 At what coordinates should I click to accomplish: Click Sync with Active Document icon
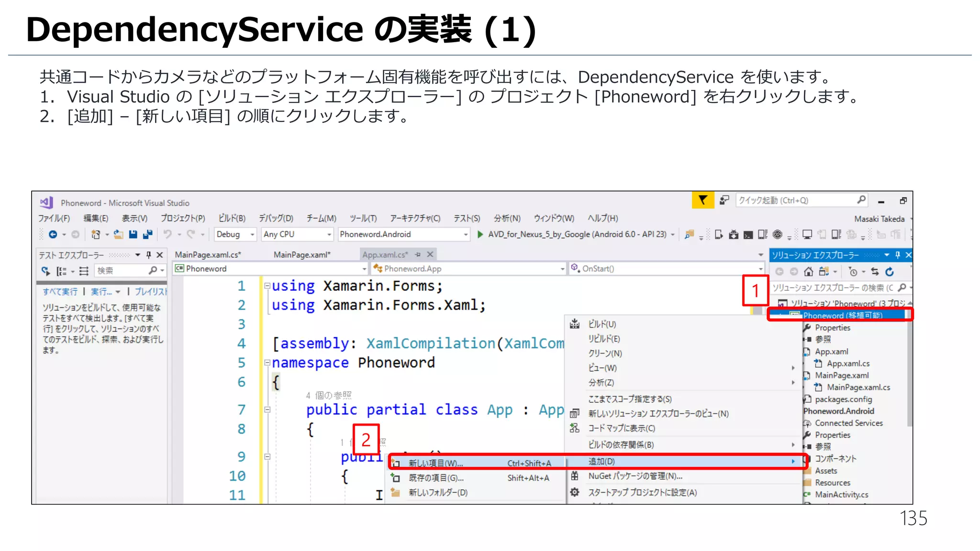point(875,272)
